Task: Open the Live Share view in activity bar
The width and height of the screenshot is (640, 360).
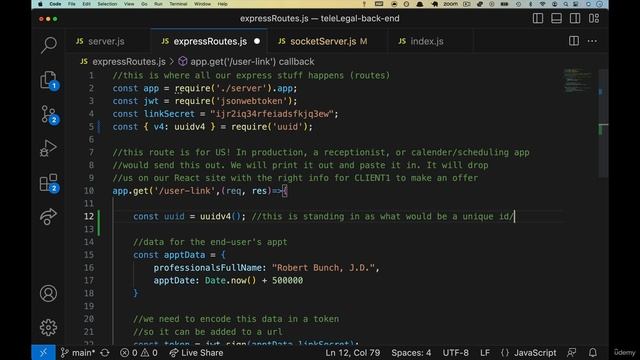Action: point(49,217)
